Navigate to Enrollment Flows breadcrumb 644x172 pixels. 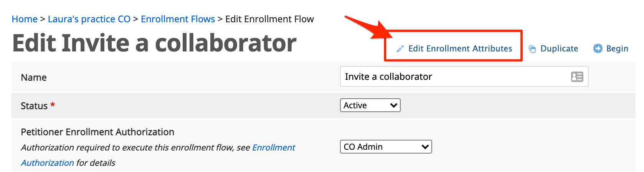[178, 19]
